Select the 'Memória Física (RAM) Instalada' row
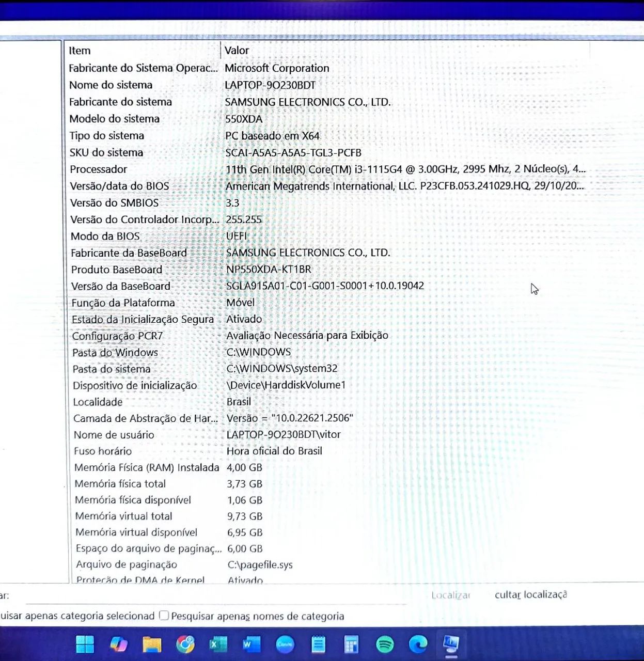This screenshot has height=661, width=644. click(x=207, y=467)
